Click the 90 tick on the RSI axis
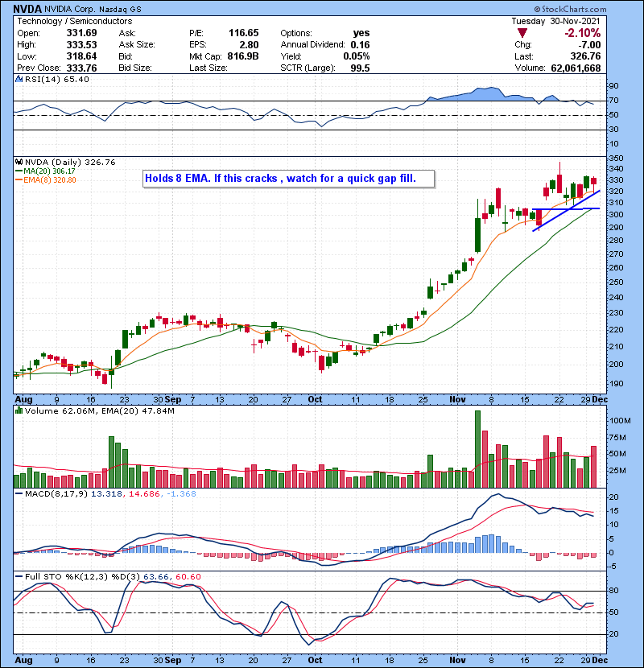Screen dimensions: 644x668 [613, 85]
